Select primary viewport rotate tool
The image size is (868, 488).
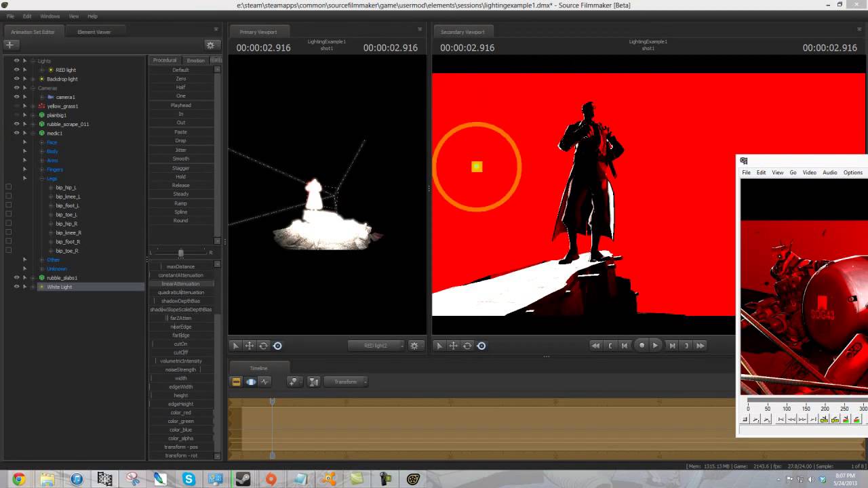coord(263,346)
